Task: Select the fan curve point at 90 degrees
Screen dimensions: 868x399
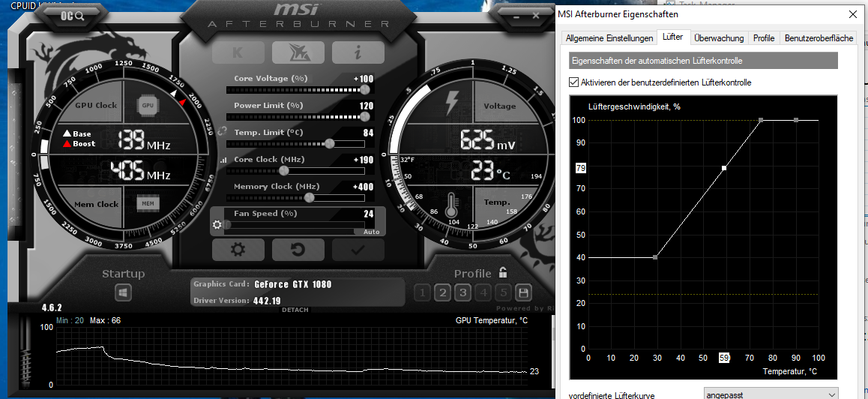Action: pos(796,120)
